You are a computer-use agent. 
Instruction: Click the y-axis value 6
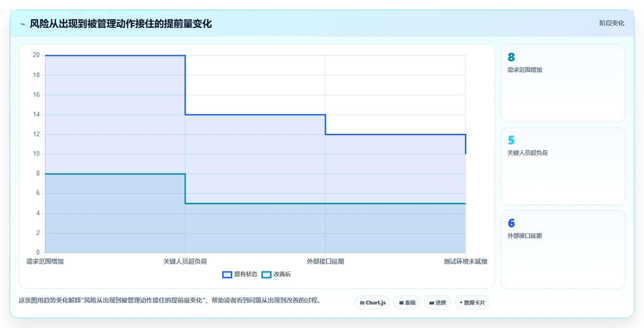(38, 193)
